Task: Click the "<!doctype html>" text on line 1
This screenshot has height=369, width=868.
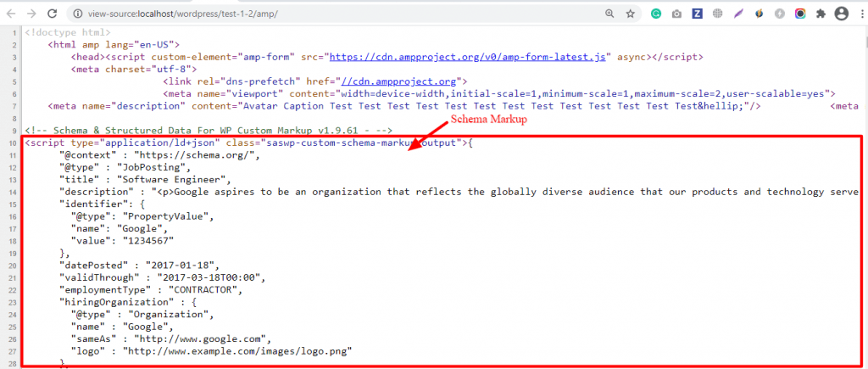Action: pos(68,33)
